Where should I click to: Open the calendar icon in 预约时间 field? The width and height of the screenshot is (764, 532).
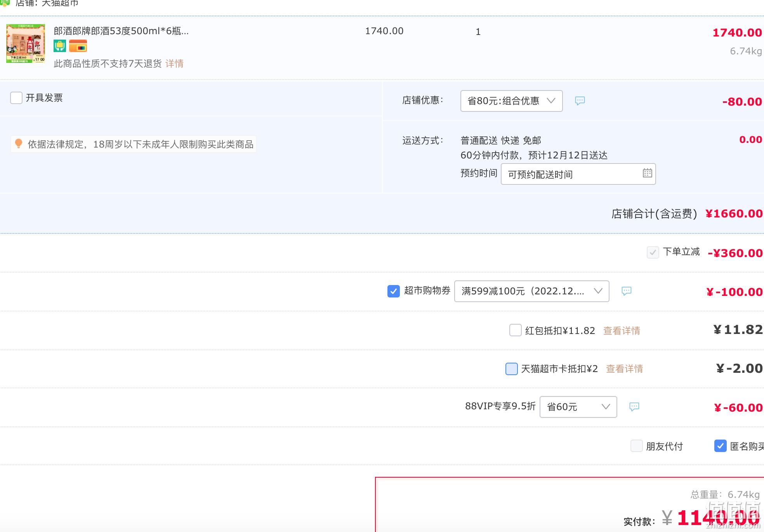pos(647,173)
